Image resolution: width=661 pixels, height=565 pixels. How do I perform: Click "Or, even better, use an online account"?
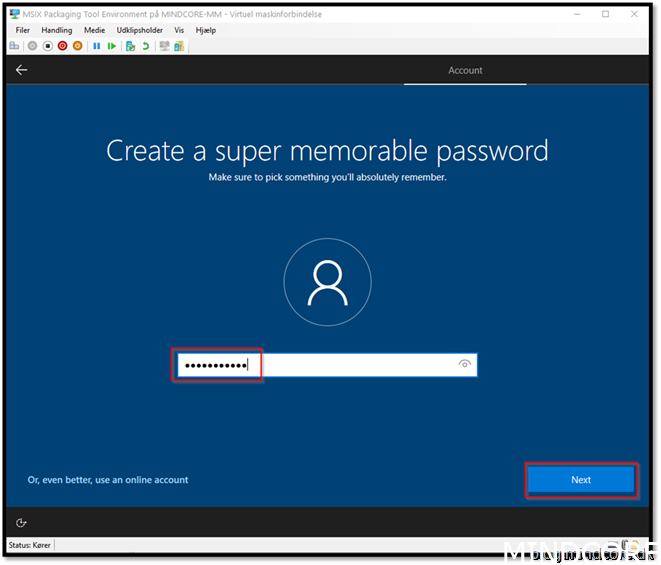(x=108, y=480)
